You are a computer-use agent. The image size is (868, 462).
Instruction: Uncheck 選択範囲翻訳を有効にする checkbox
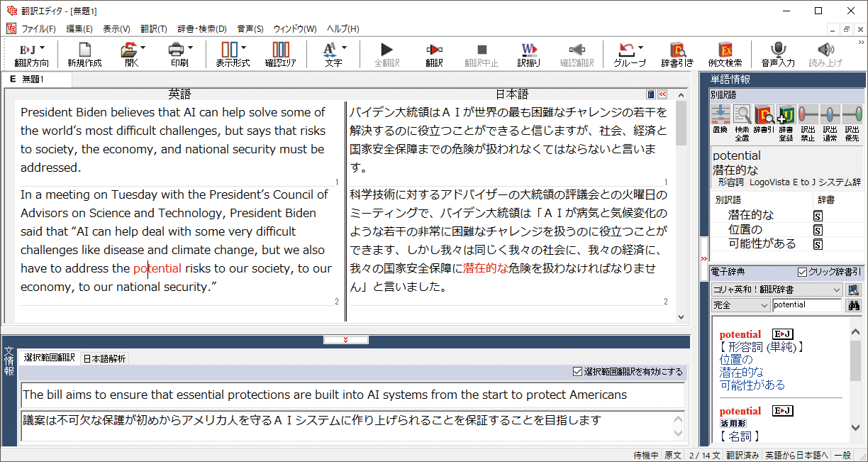pyautogui.click(x=577, y=372)
